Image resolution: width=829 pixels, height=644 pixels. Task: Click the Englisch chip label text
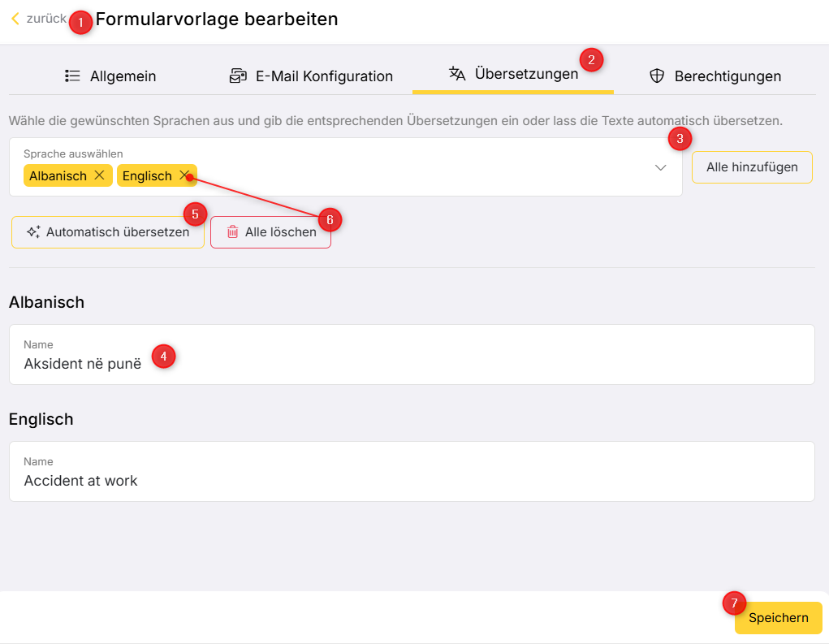(147, 176)
